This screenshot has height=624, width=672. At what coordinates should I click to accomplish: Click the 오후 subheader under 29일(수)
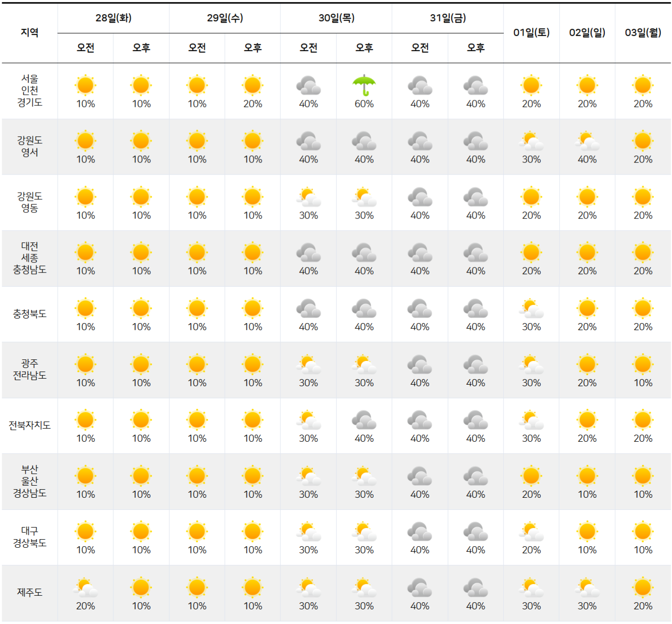pyautogui.click(x=252, y=47)
